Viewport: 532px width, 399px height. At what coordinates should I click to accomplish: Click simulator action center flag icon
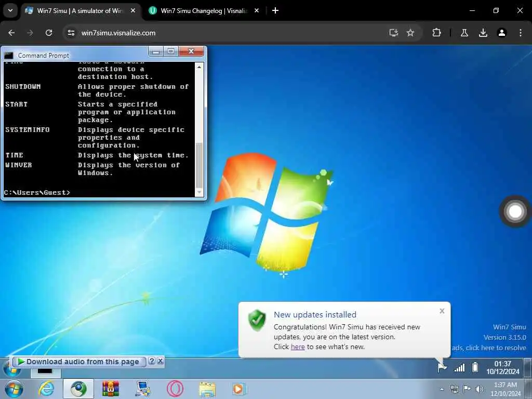pos(442,367)
